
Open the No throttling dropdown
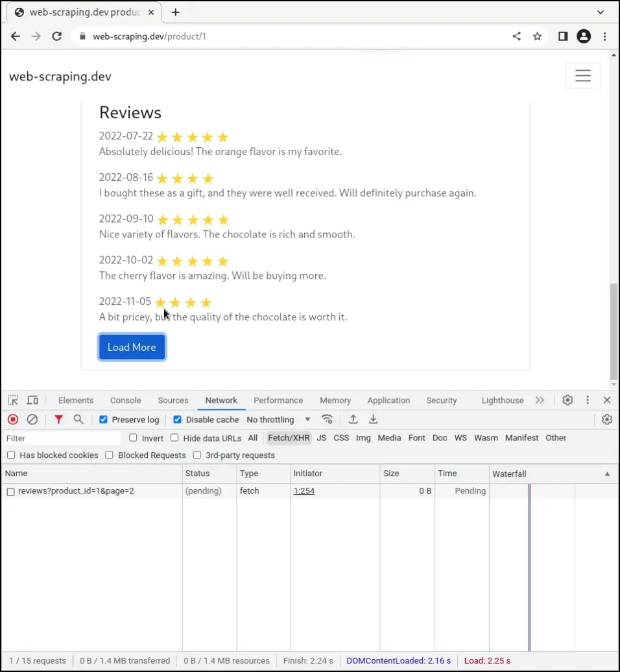click(278, 420)
